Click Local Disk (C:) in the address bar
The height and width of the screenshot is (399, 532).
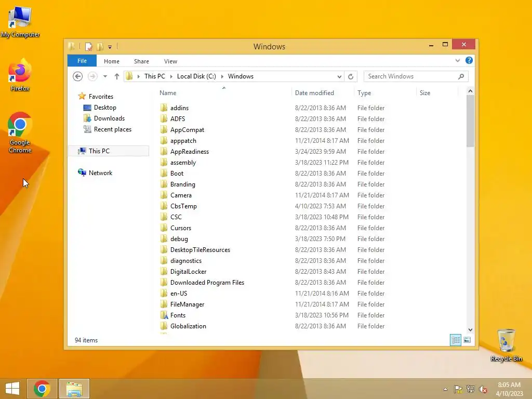[196, 76]
